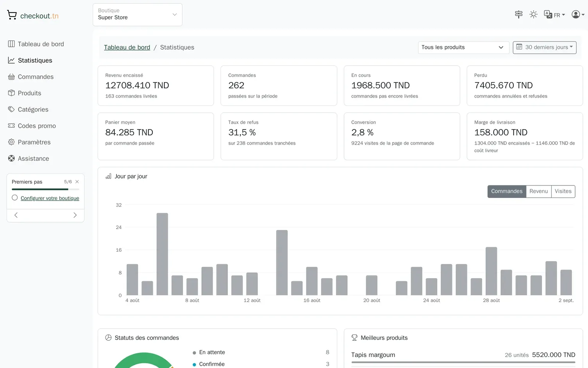Viewport: 588px width, 368px height.
Task: Click the En attente legend dot
Action: click(194, 353)
